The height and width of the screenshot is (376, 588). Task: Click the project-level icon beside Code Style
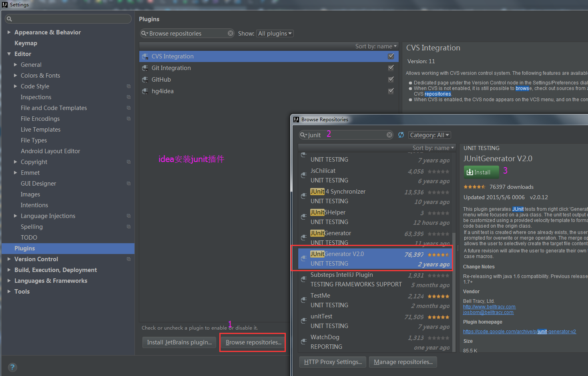point(128,86)
